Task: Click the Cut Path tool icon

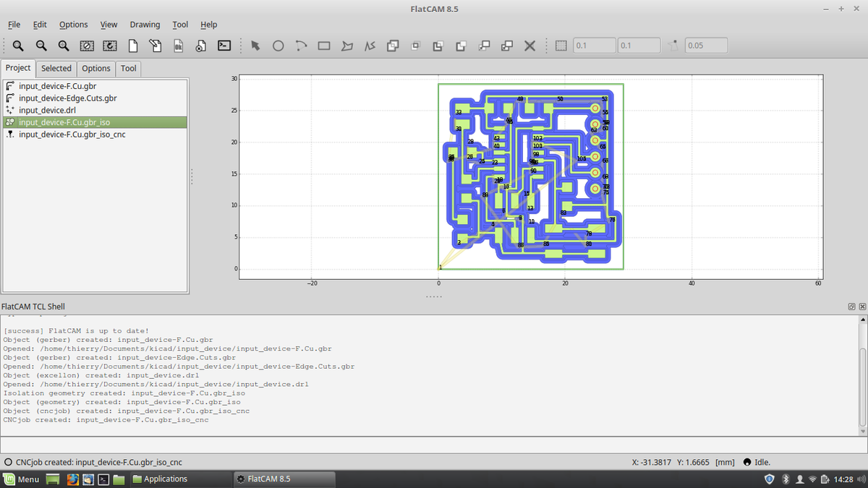Action: pos(461,46)
